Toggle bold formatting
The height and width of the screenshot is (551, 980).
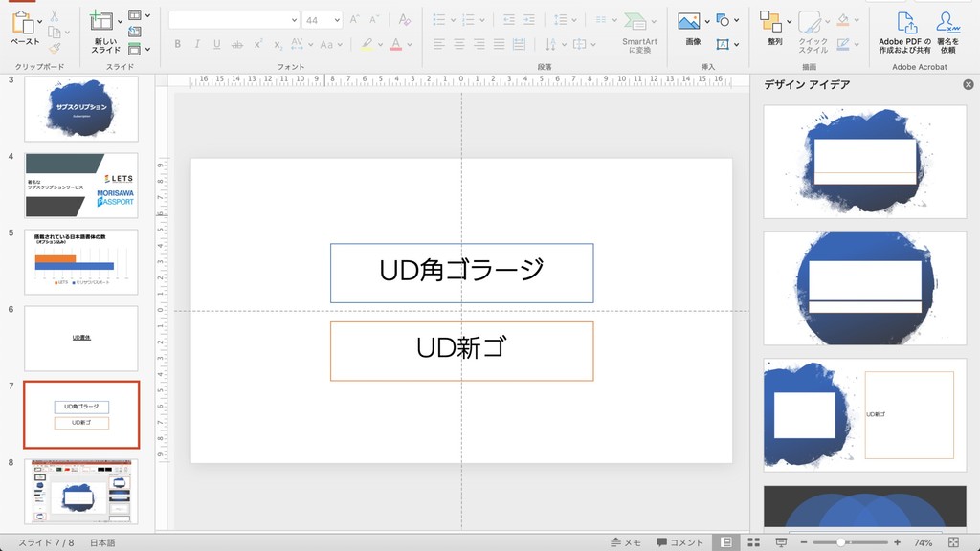(177, 44)
